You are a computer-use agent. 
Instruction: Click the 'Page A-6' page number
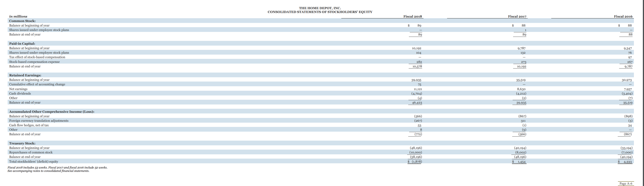(626, 184)
